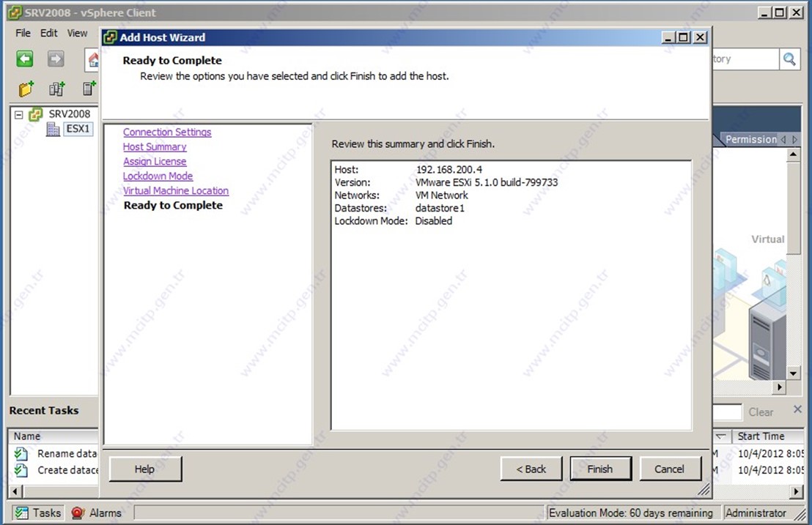Click the New Datacenter toolbar icon

click(x=57, y=89)
